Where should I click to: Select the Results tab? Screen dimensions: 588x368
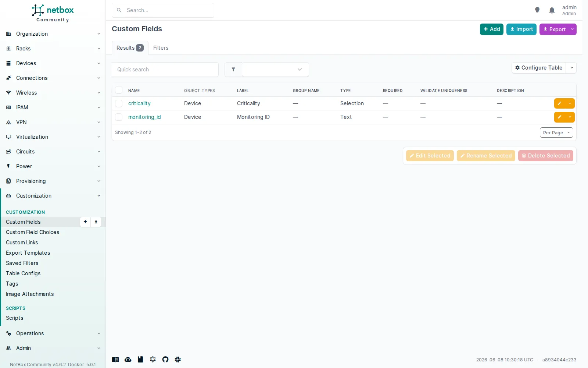pos(130,48)
